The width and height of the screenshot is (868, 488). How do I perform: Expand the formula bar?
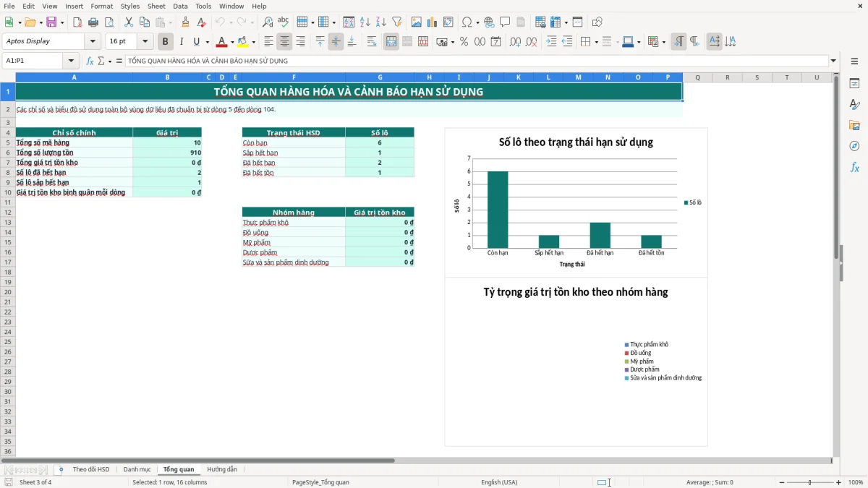coord(833,61)
